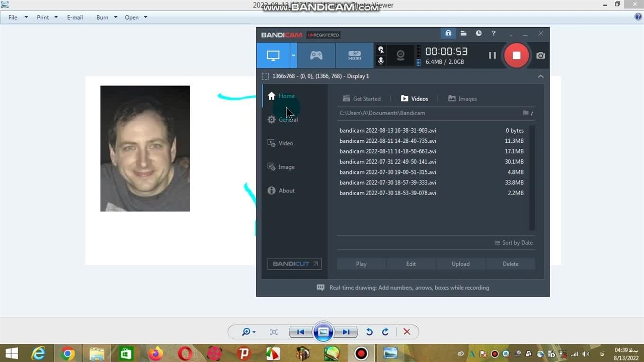Image resolution: width=644 pixels, height=362 pixels.
Task: Open scheduled recording clock icon
Action: [478, 34]
